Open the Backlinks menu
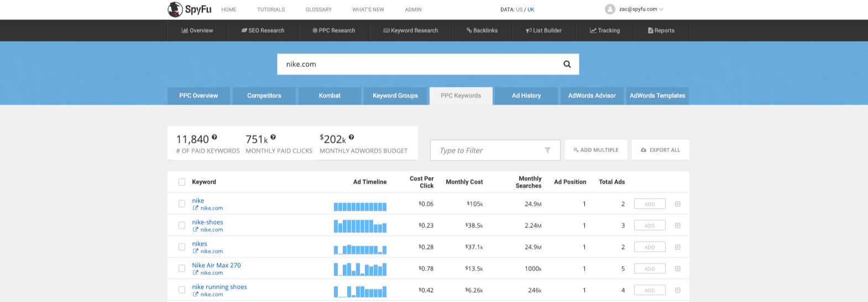 [x=482, y=30]
